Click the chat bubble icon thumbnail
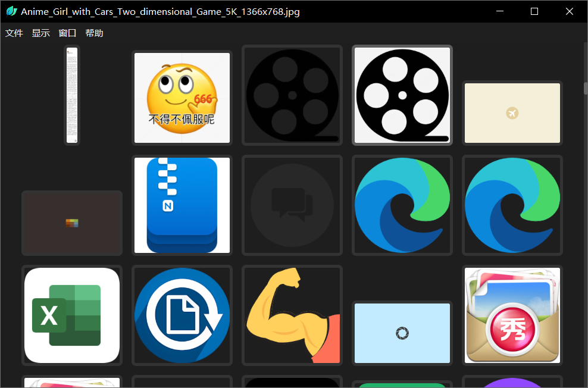This screenshot has width=588, height=388. (292, 205)
